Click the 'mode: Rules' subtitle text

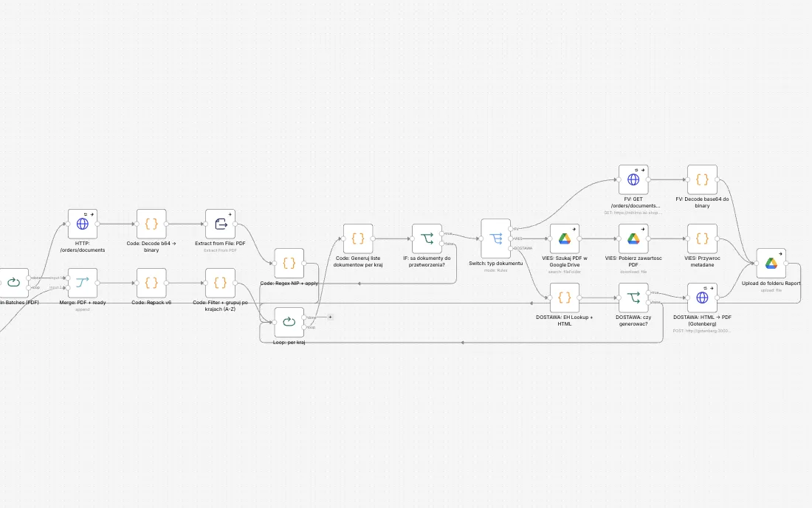(x=495, y=270)
